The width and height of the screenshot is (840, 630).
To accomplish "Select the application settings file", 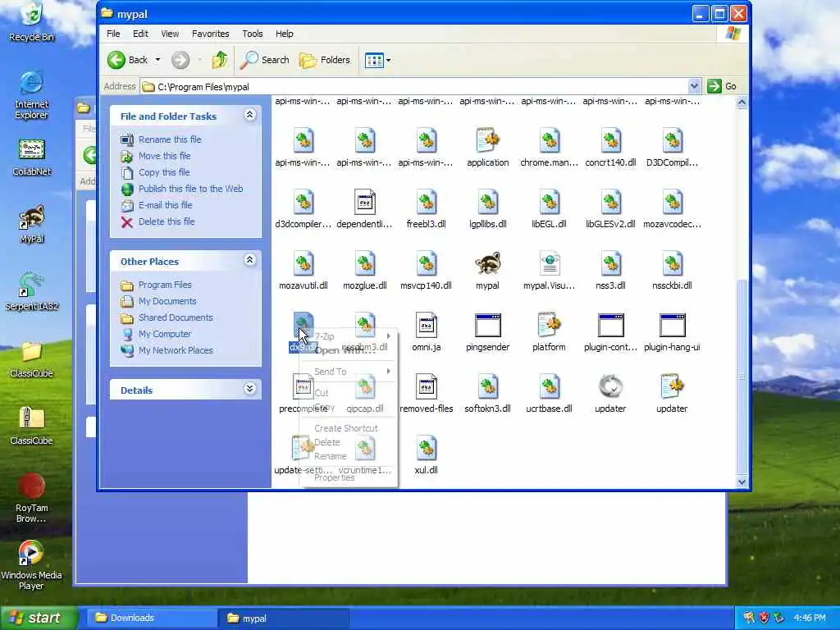I will (487, 148).
